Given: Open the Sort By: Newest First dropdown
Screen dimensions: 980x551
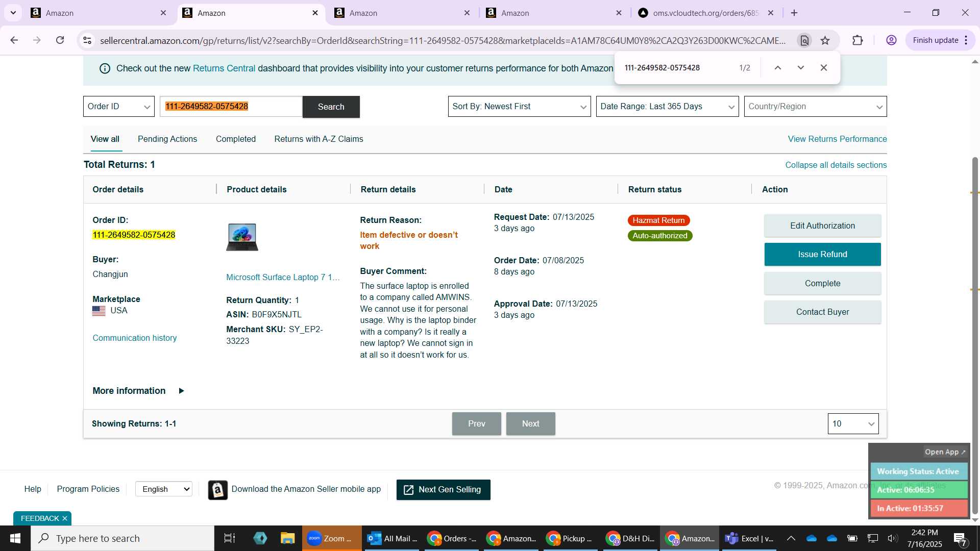Looking at the screenshot, I should [x=519, y=106].
